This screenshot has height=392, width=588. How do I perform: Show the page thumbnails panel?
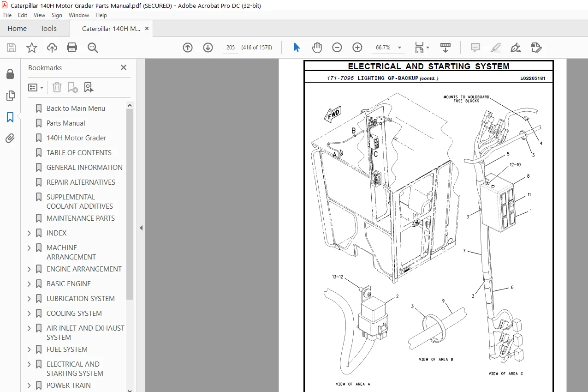coord(10,96)
